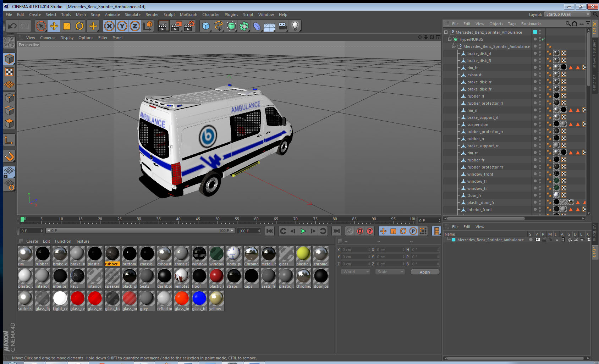
Task: Select the rim material swatch
Action: point(25,256)
